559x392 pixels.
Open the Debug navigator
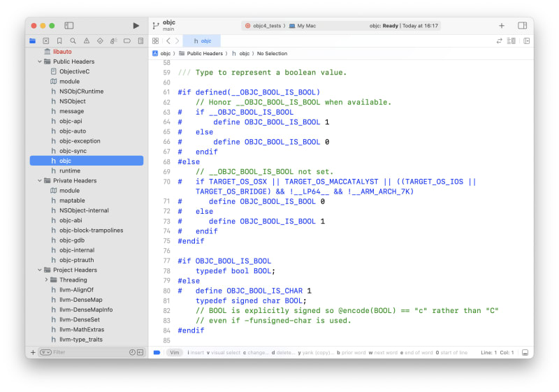tap(114, 41)
